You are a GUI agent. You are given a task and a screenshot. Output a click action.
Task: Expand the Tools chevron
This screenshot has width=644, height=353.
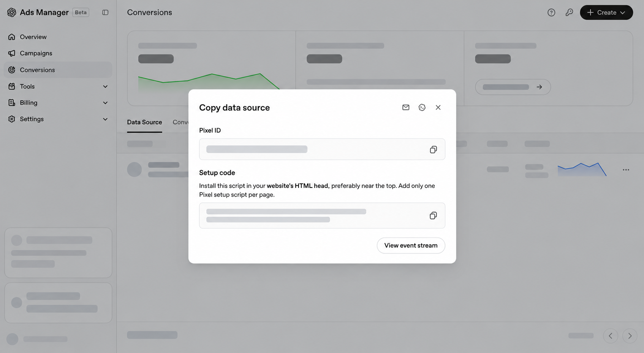click(x=105, y=86)
